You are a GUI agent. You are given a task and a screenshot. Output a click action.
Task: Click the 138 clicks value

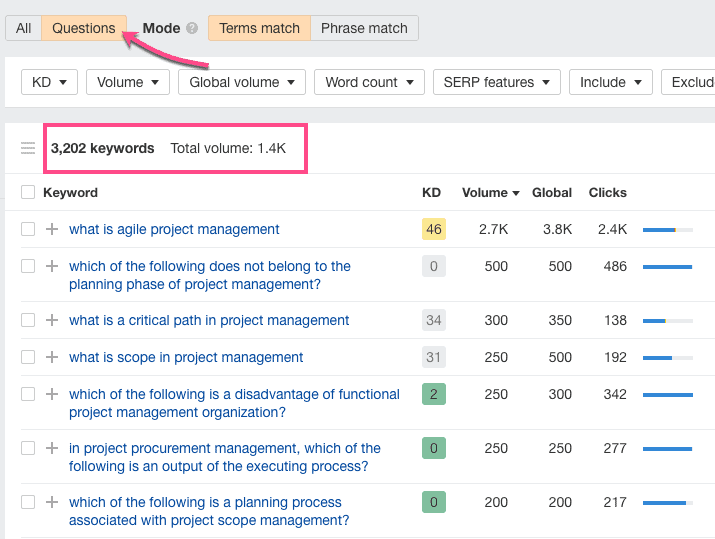pos(615,320)
